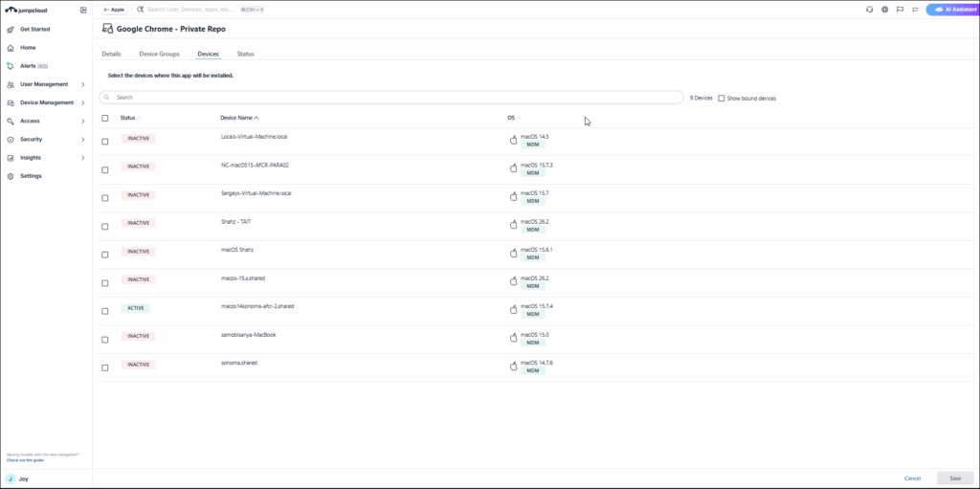The height and width of the screenshot is (489, 980).
Task: Click the headset support icon
Action: coord(869,10)
